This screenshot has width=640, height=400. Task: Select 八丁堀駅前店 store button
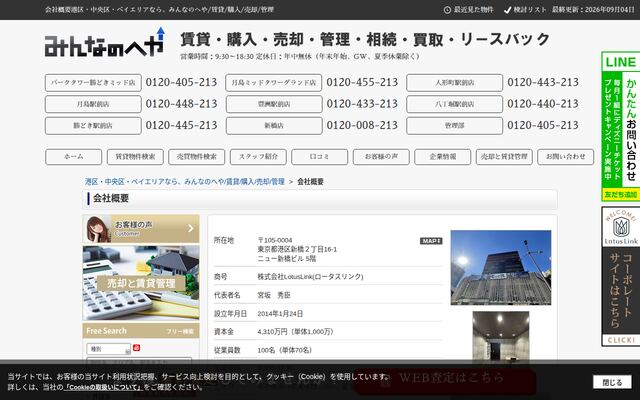tap(455, 104)
